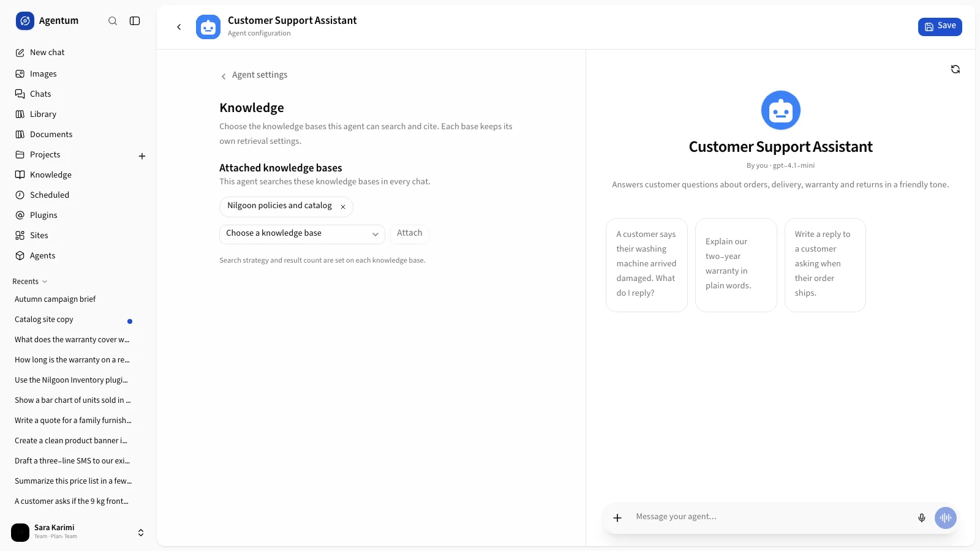Open Documents in the sidebar
Image resolution: width=980 pixels, height=551 pixels.
(x=78, y=134)
